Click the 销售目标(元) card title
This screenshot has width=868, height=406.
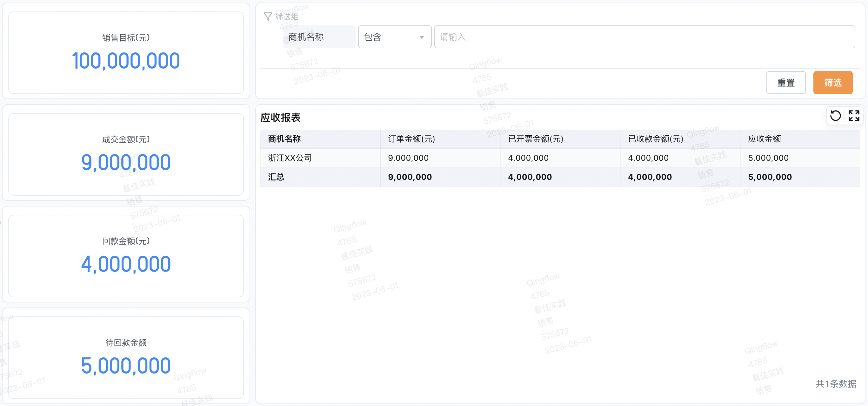[x=126, y=38]
